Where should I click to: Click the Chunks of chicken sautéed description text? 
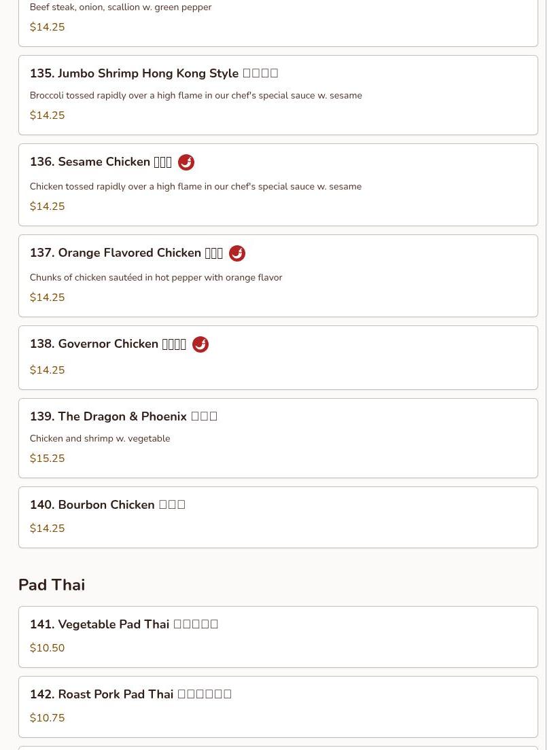coord(156,277)
